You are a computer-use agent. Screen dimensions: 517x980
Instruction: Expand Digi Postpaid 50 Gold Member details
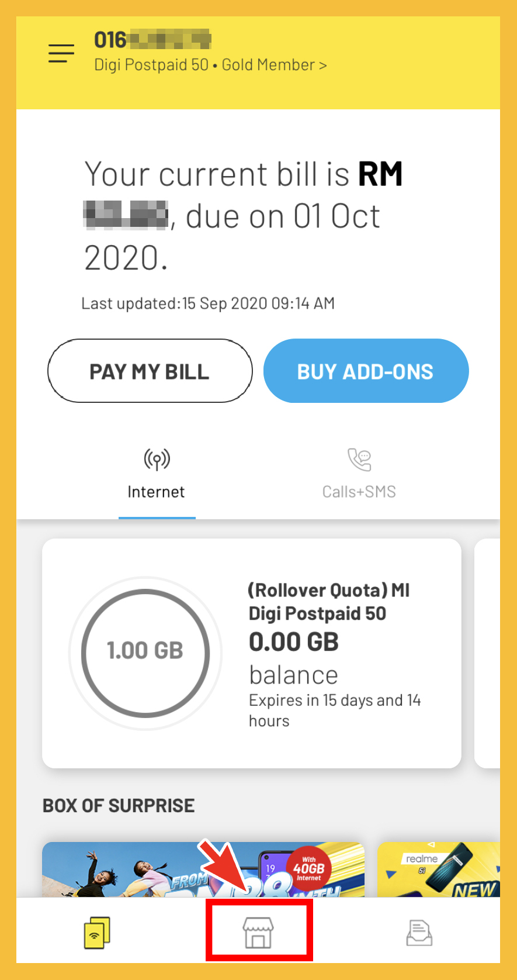tap(210, 65)
